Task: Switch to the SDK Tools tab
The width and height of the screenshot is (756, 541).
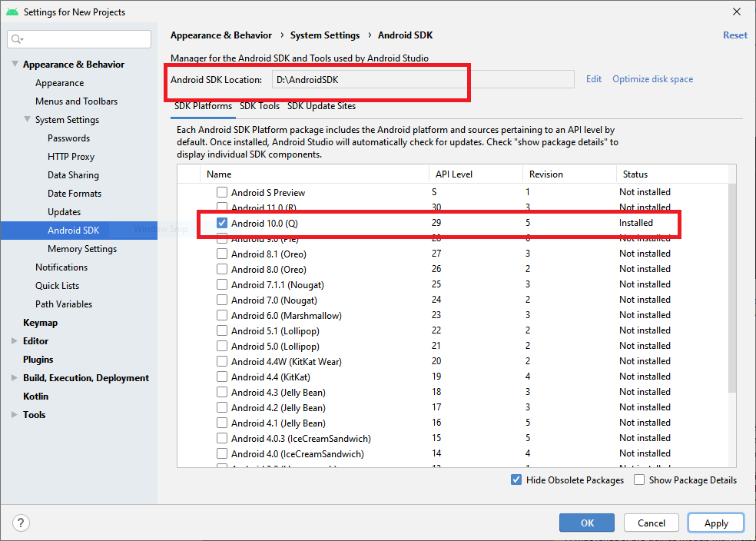Action: click(x=260, y=106)
